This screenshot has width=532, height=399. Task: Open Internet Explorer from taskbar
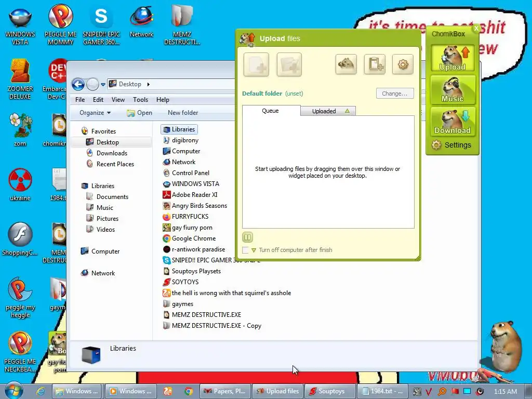pyautogui.click(x=41, y=391)
